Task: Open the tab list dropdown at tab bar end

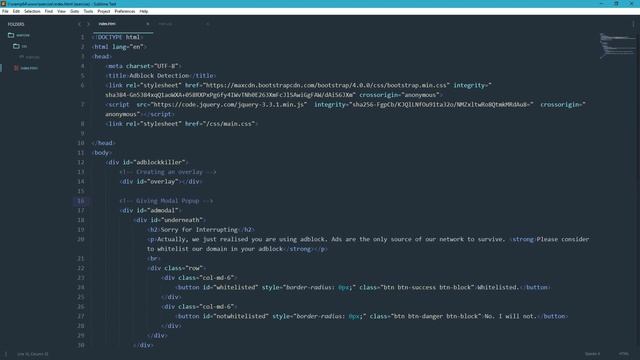Action: pyautogui.click(x=633, y=24)
